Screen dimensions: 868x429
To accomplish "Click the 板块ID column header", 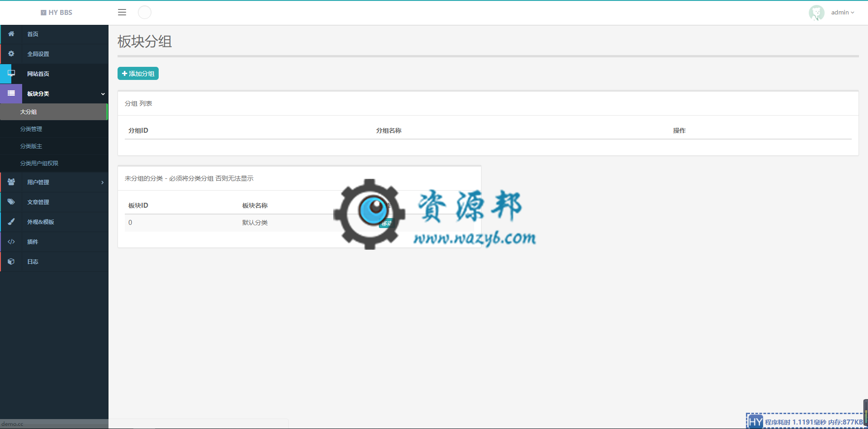I will point(138,205).
